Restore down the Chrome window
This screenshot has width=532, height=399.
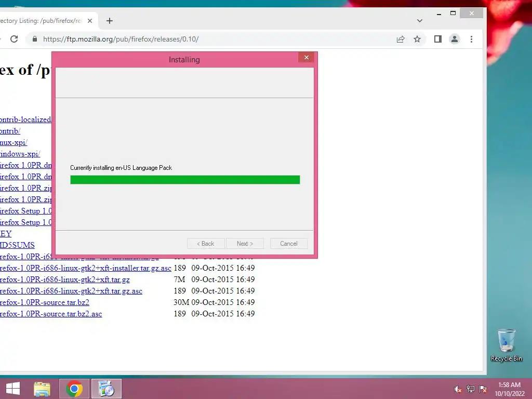(x=453, y=13)
